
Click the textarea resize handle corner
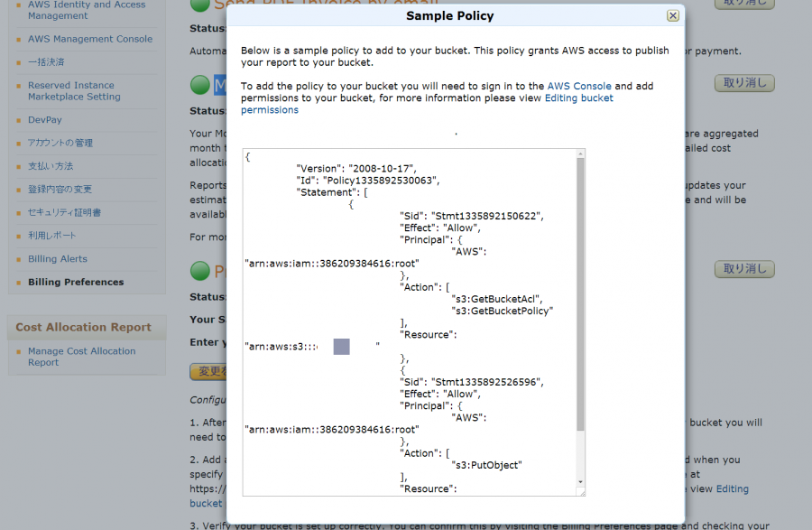582,493
